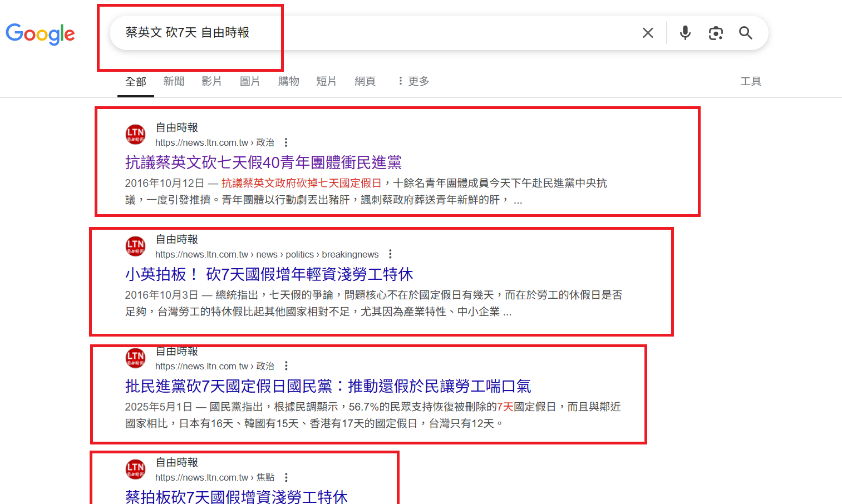Expand the 更多 menu

[413, 81]
